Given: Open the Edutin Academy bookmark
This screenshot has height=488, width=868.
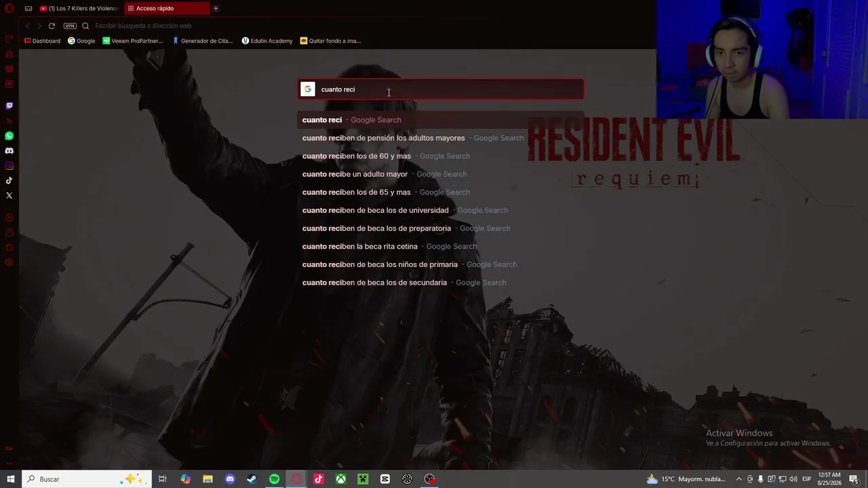Looking at the screenshot, I should 267,41.
